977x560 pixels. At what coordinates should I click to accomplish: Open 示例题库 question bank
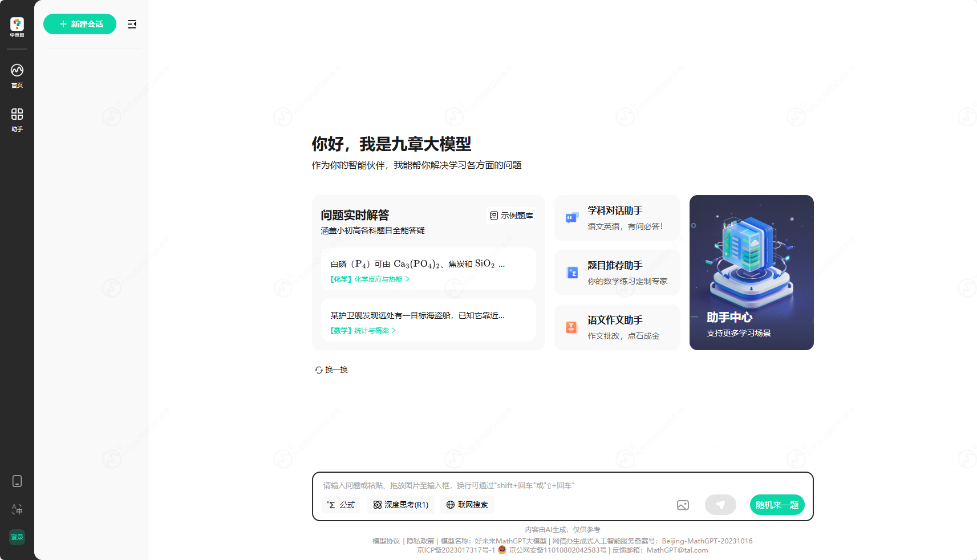[511, 216]
